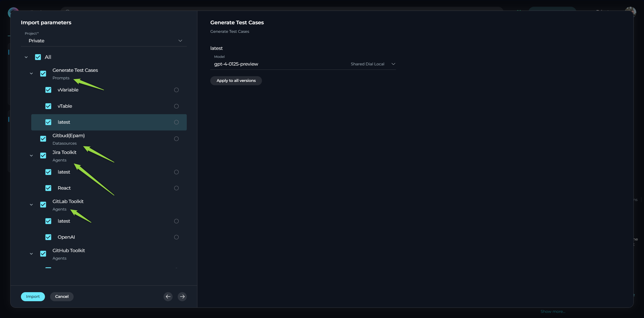Uncheck latest under Generate Test Cases
Viewport: 644px width, 318px height.
click(48, 122)
